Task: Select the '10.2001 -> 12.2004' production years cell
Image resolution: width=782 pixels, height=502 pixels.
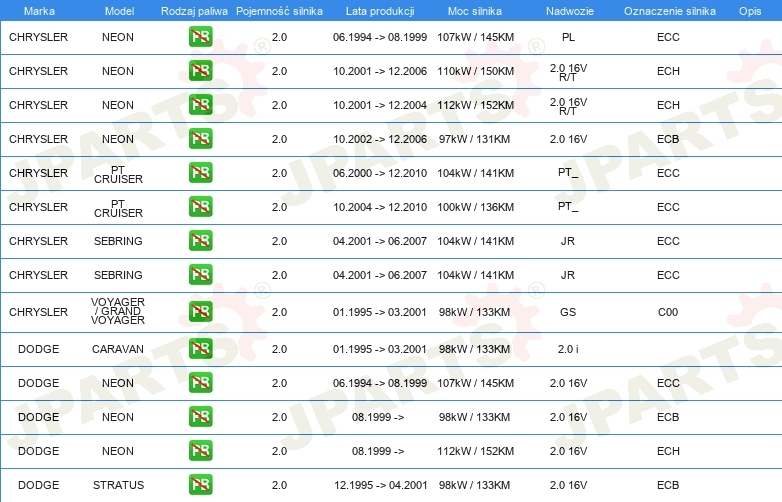Action: point(380,105)
